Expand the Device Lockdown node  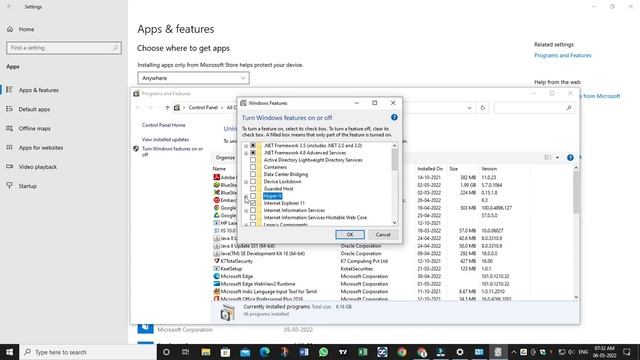(x=246, y=182)
